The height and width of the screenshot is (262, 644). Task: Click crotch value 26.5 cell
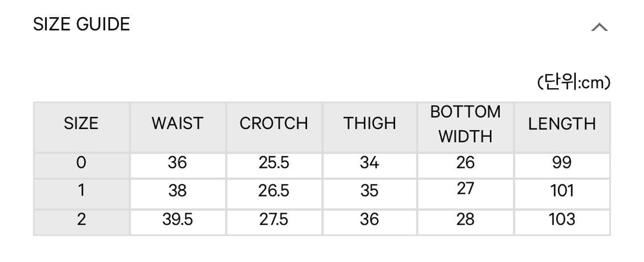tap(274, 190)
